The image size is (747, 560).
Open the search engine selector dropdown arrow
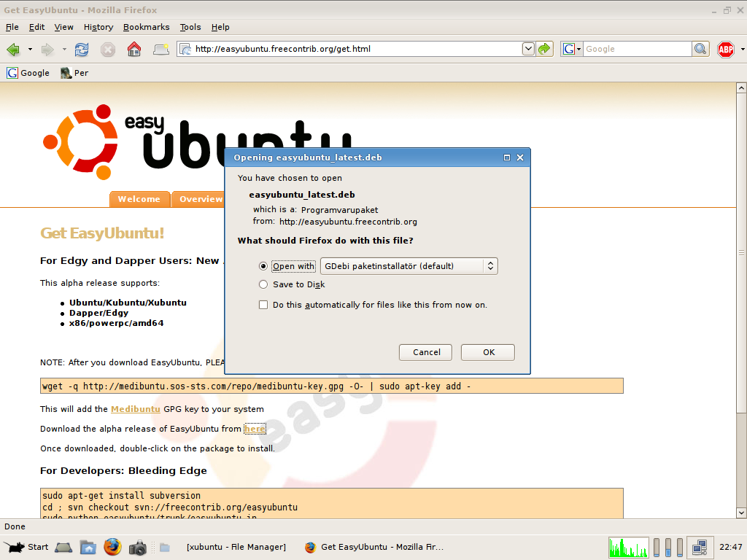coord(578,49)
